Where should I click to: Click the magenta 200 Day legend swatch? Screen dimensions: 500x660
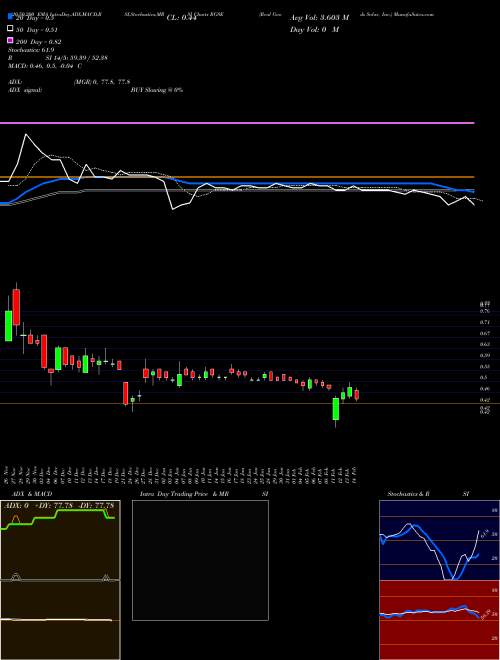pyautogui.click(x=10, y=40)
